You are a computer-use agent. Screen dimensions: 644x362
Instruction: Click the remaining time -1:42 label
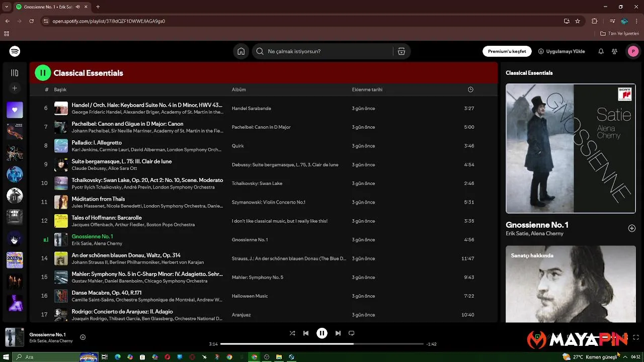pos(431,344)
